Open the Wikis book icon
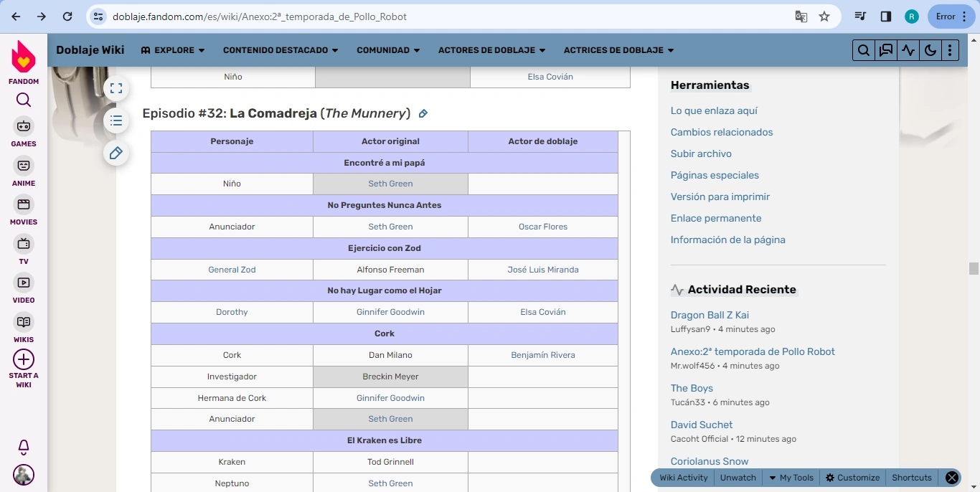980x492 pixels. [24, 322]
